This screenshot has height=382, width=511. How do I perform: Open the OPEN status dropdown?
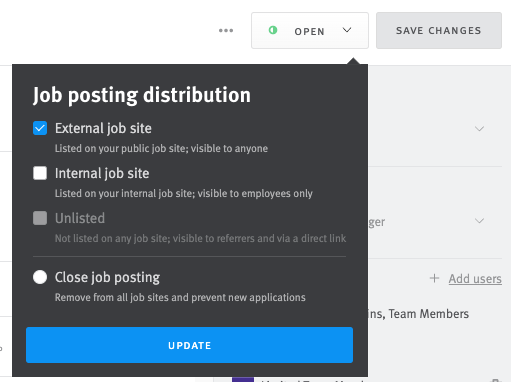pyautogui.click(x=310, y=31)
